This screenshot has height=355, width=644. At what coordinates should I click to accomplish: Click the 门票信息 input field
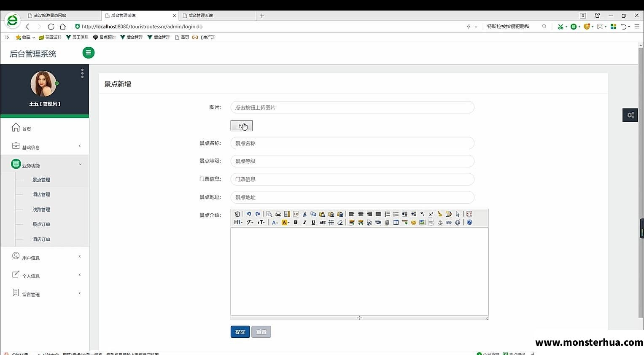pyautogui.click(x=352, y=179)
